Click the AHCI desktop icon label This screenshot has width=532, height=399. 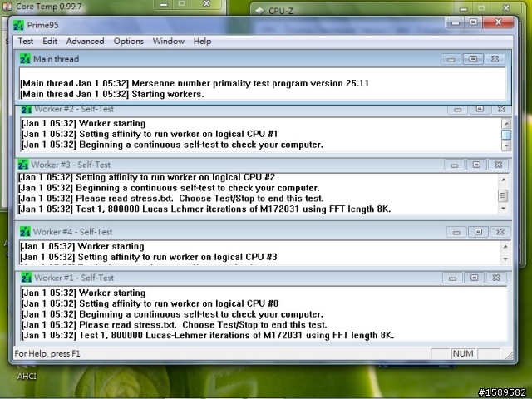point(27,377)
